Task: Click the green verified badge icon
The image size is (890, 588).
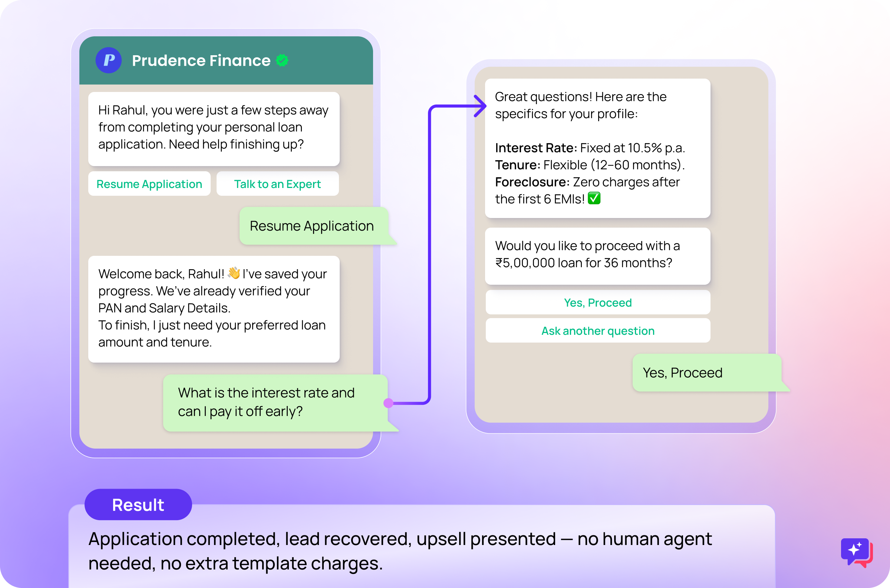Action: pos(282,60)
